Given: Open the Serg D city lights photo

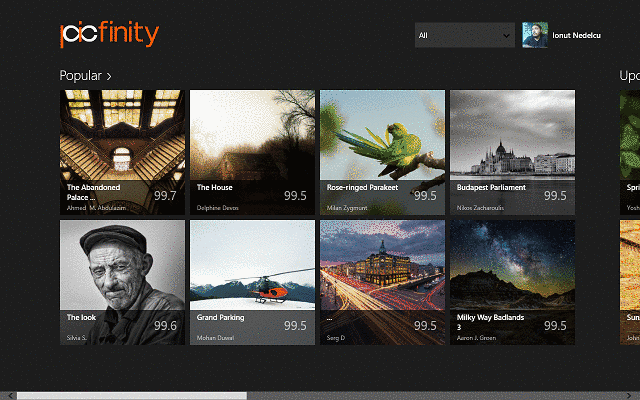Looking at the screenshot, I should (x=382, y=282).
